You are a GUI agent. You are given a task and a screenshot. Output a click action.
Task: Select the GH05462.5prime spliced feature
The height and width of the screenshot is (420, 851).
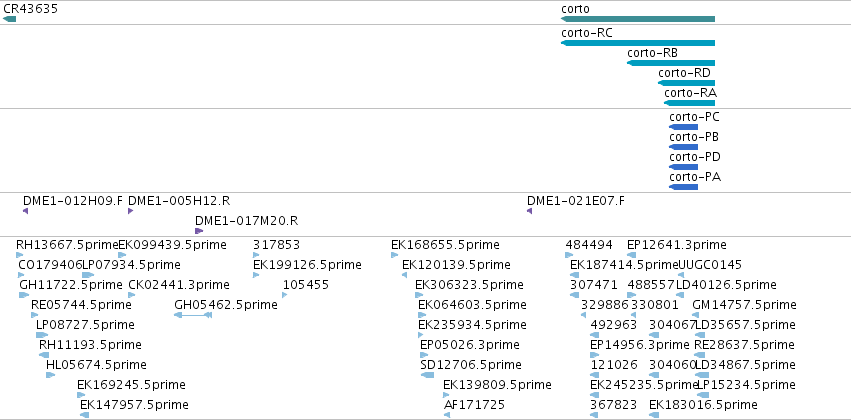click(193, 315)
